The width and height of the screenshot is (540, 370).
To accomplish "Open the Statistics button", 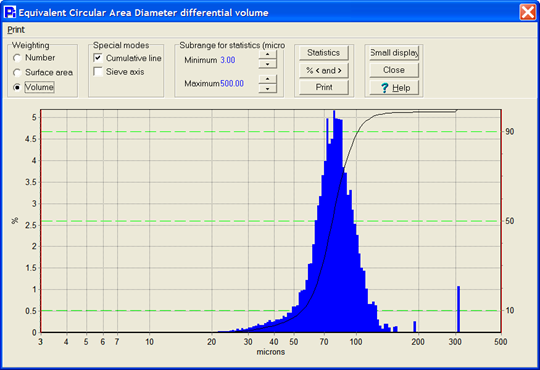I will (x=324, y=53).
